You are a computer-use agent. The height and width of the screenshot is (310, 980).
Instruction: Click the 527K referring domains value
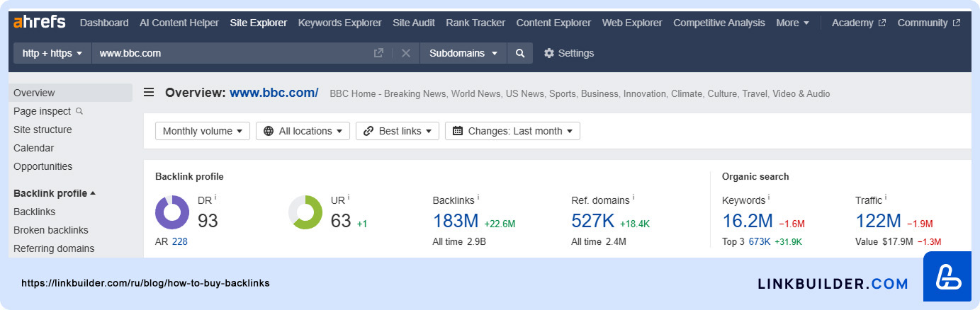click(593, 221)
